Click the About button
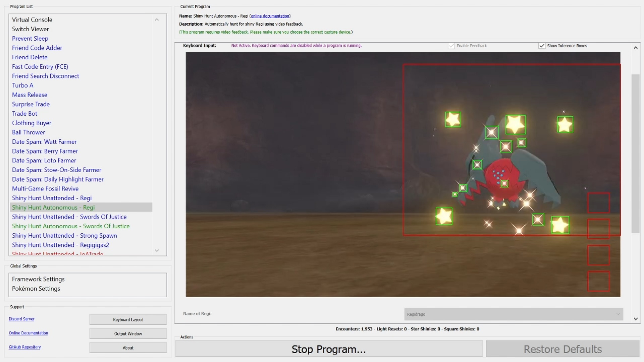Image resolution: width=644 pixels, height=362 pixels. (x=128, y=348)
